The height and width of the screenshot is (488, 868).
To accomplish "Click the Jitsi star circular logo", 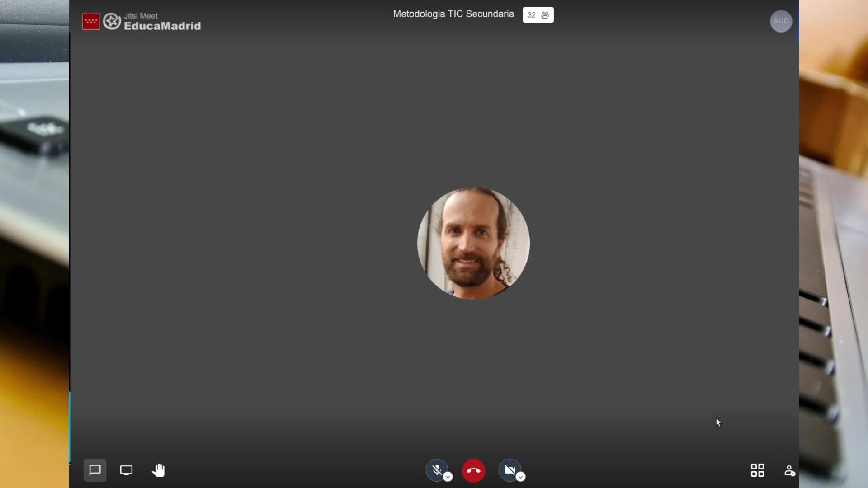I will 112,21.
